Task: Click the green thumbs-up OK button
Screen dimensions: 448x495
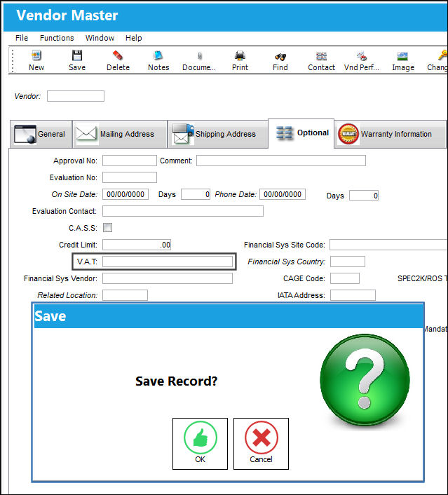Action: [201, 444]
